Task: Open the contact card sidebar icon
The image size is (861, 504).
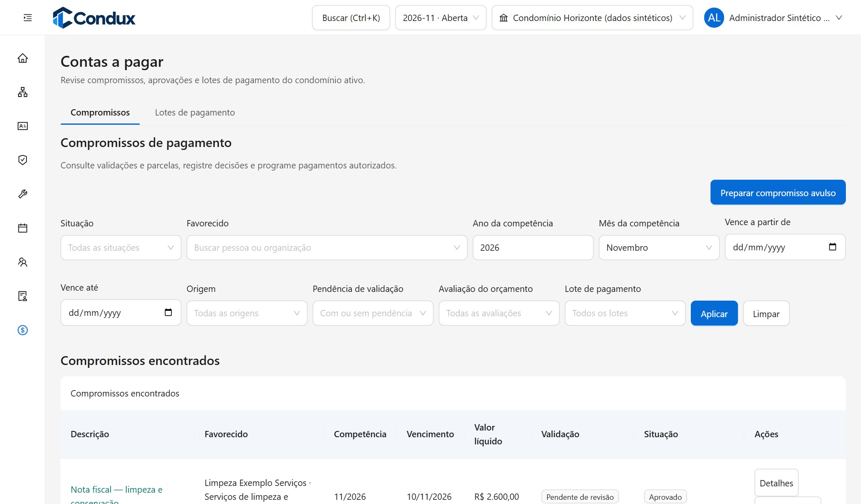Action: [23, 126]
